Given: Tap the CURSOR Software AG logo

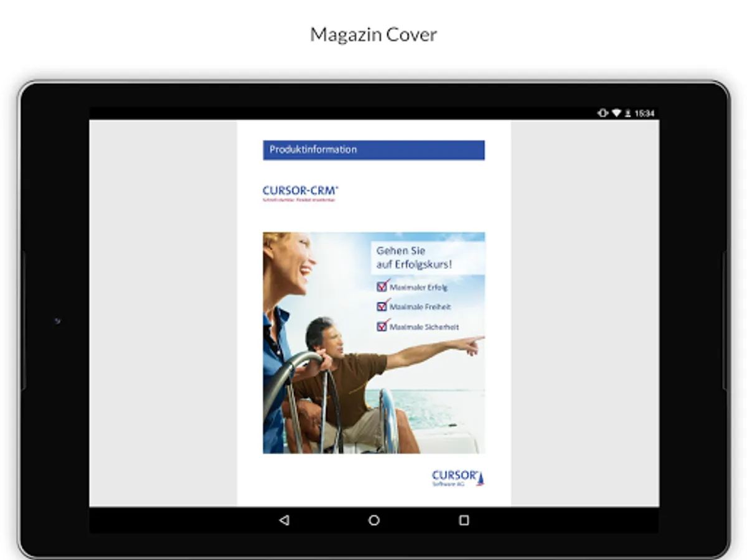Looking at the screenshot, I should (x=458, y=478).
